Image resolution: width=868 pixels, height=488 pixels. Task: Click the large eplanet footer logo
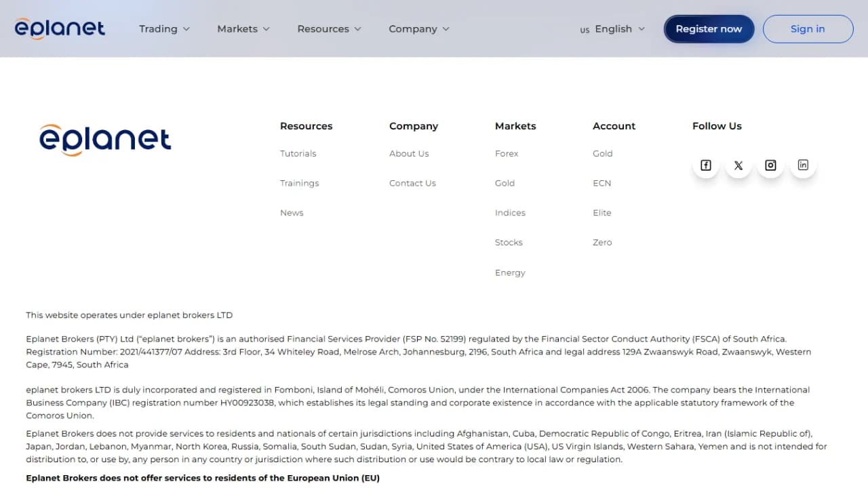(105, 140)
